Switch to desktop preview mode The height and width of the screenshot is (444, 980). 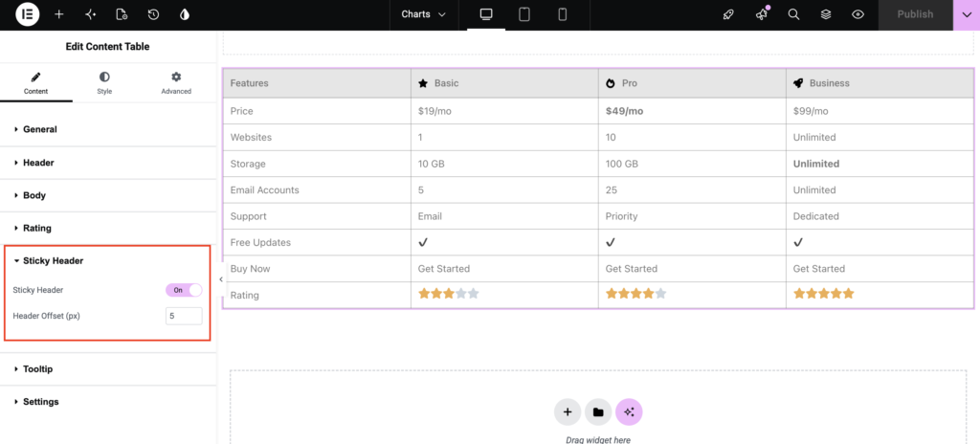(486, 14)
